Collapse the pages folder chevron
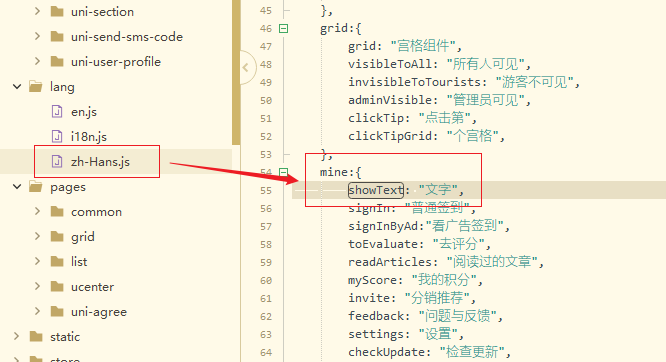The image size is (666, 362). (17, 187)
